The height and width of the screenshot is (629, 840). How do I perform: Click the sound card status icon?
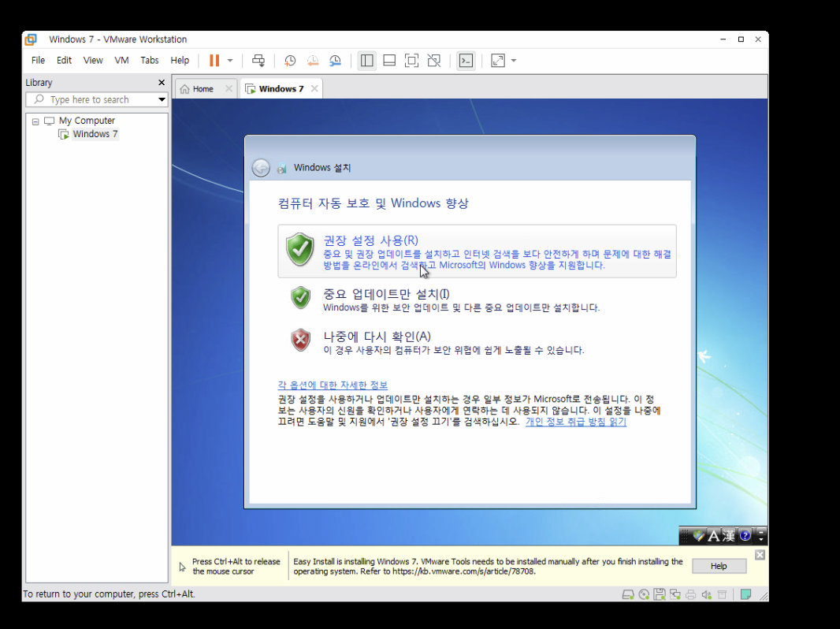click(x=706, y=594)
